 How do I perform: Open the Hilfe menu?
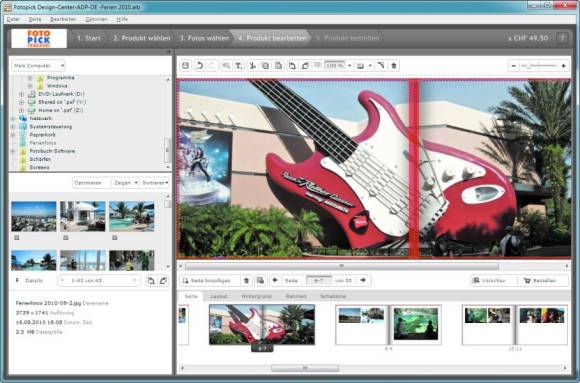click(x=122, y=19)
